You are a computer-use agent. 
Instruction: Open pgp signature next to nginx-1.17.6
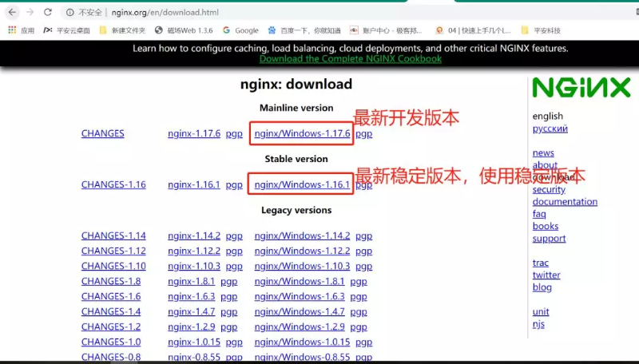(234, 134)
